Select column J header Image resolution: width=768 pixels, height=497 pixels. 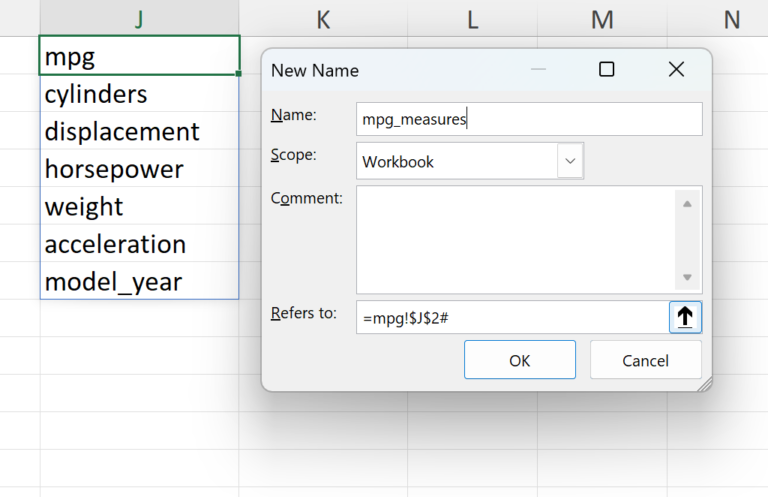click(x=139, y=18)
